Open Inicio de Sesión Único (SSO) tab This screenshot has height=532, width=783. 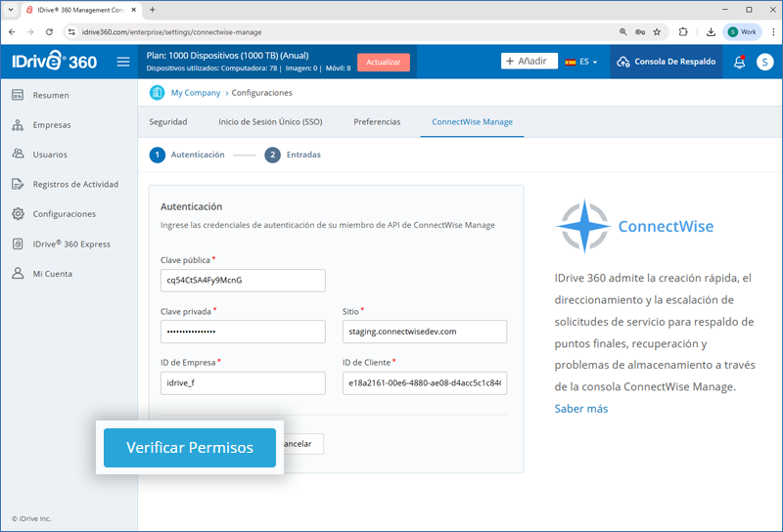(270, 122)
